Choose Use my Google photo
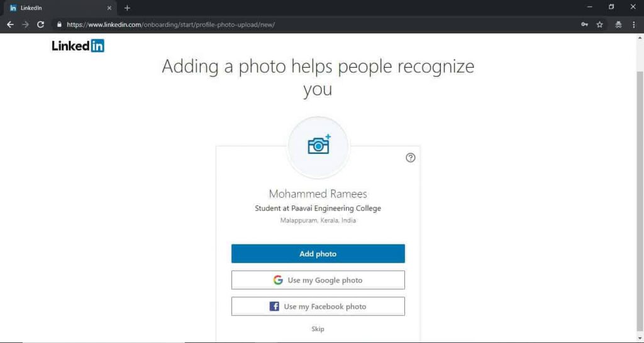This screenshot has width=644, height=343. pos(318,280)
